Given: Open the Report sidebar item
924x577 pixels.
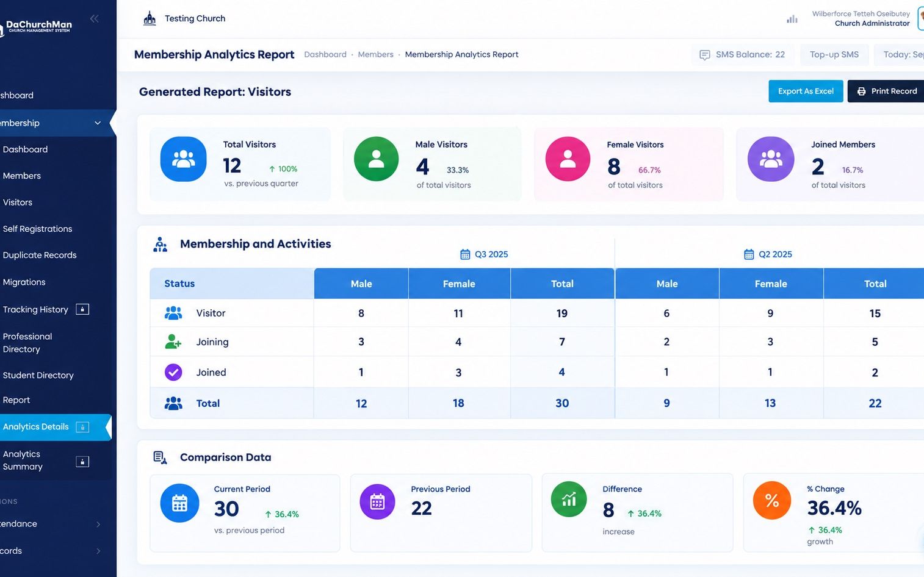Looking at the screenshot, I should [16, 400].
